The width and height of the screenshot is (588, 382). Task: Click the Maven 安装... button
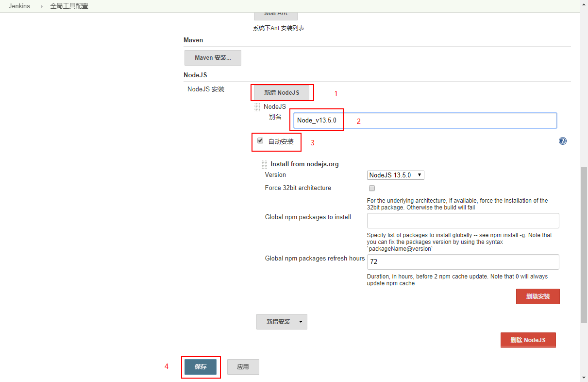coord(213,58)
